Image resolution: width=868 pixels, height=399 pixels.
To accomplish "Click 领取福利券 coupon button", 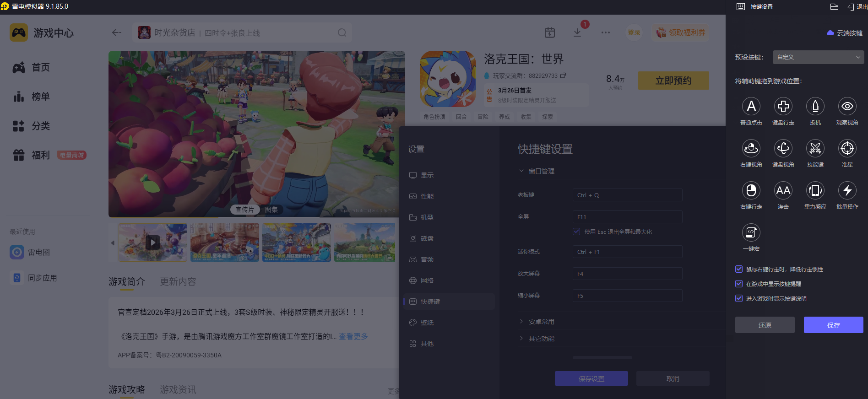I will tap(680, 32).
